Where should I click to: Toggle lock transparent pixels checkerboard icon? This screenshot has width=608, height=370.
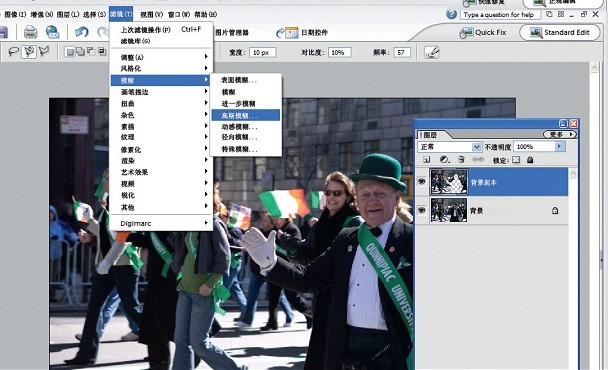click(x=516, y=160)
